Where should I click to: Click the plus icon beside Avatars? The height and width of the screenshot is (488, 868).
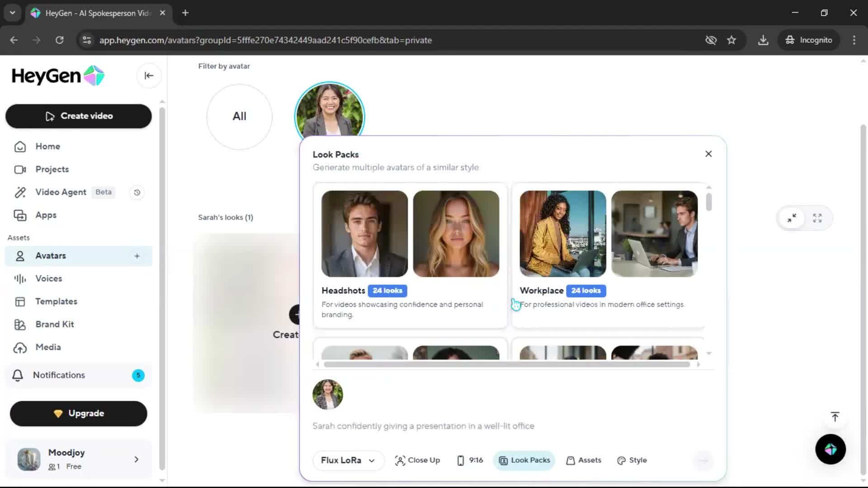tap(137, 256)
